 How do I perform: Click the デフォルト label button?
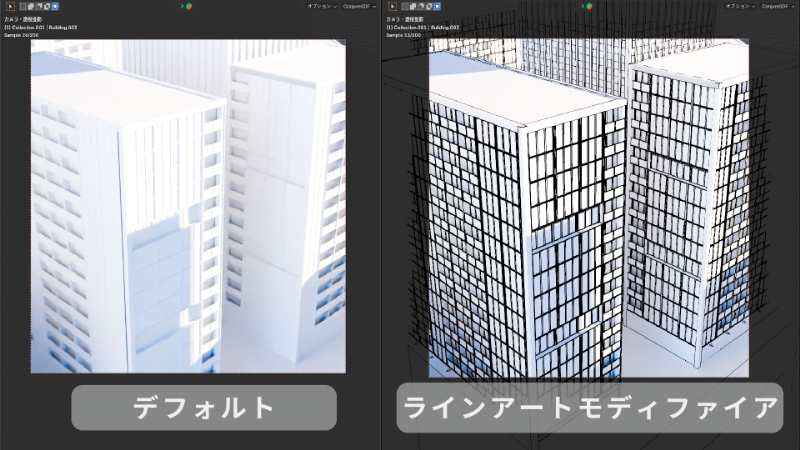click(x=203, y=407)
